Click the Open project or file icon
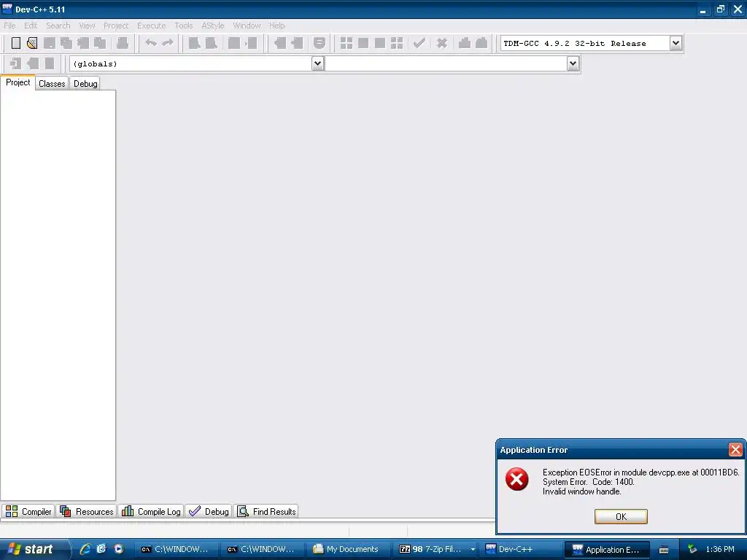 [32, 43]
